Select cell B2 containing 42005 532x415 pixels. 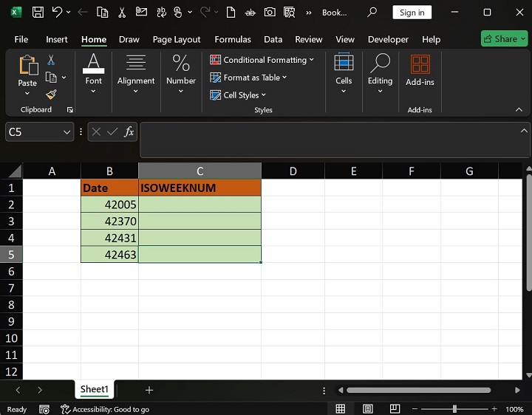tap(109, 205)
